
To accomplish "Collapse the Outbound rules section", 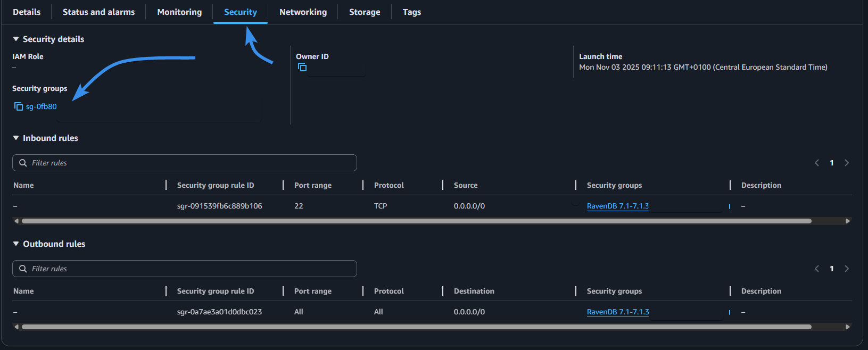I will pos(16,244).
